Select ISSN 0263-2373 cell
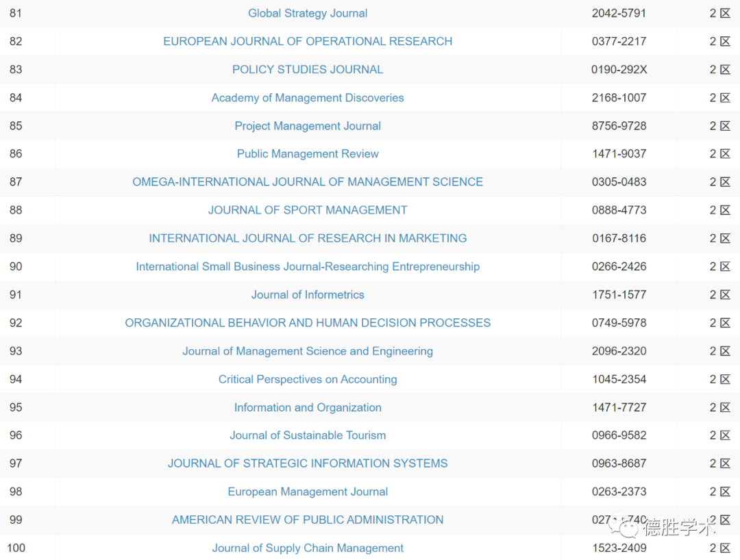 [619, 492]
